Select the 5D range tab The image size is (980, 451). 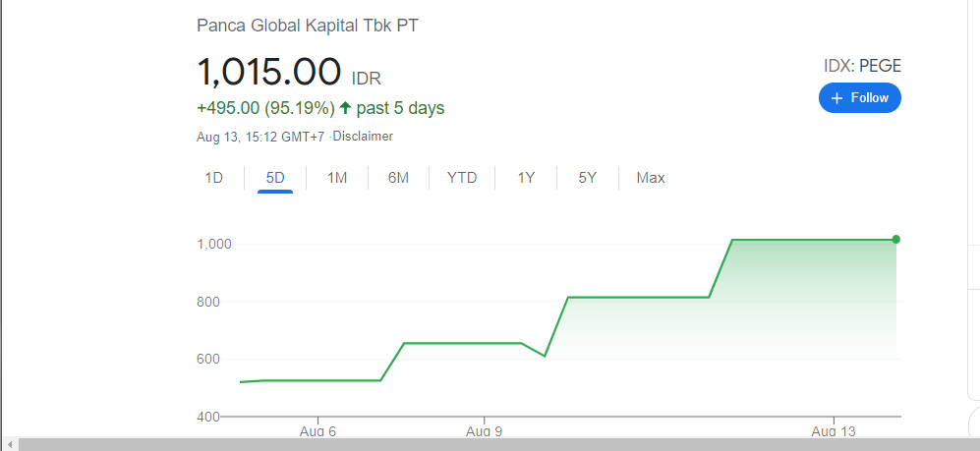point(275,178)
